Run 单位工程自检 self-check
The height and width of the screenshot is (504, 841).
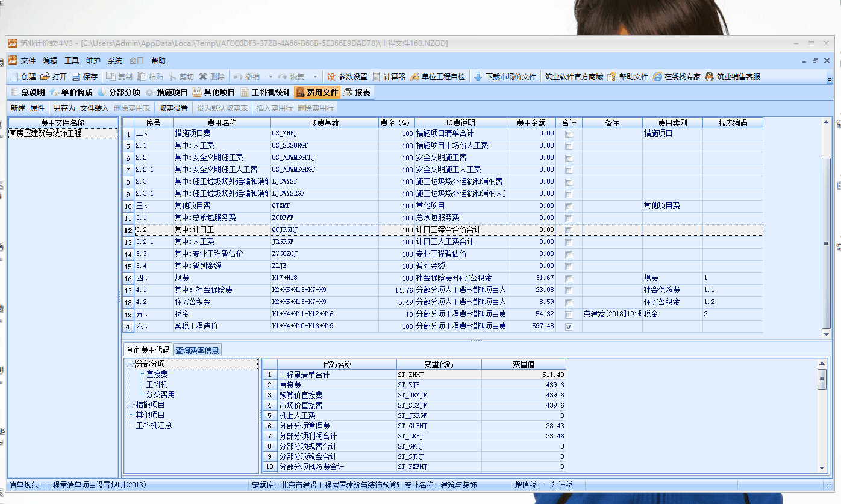point(414,77)
